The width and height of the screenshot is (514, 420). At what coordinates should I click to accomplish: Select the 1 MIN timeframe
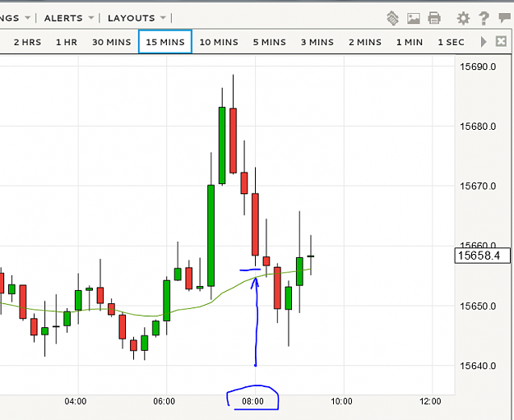point(410,42)
